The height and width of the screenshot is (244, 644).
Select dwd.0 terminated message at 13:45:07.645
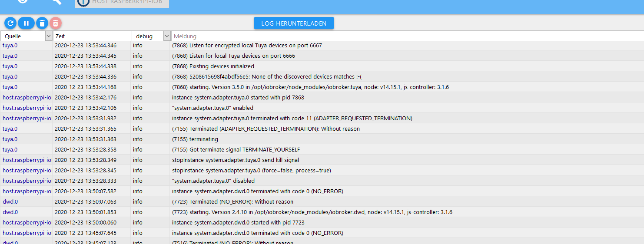258,233
